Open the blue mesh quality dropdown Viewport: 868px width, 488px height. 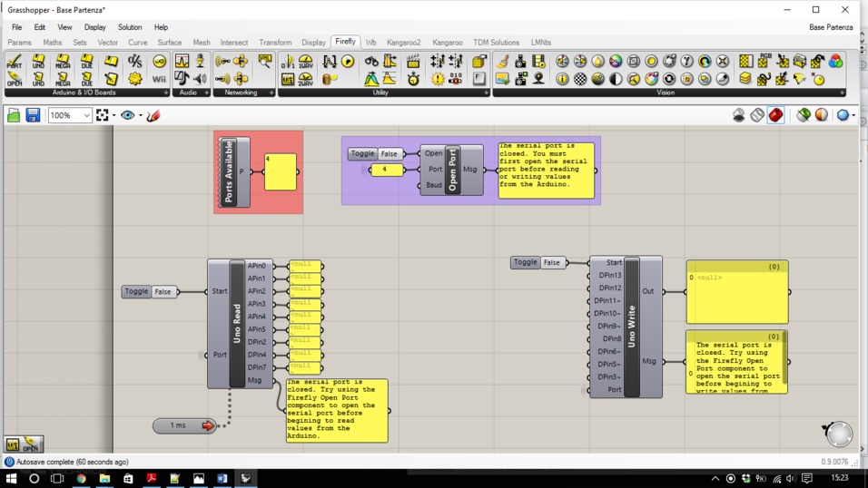(853, 115)
